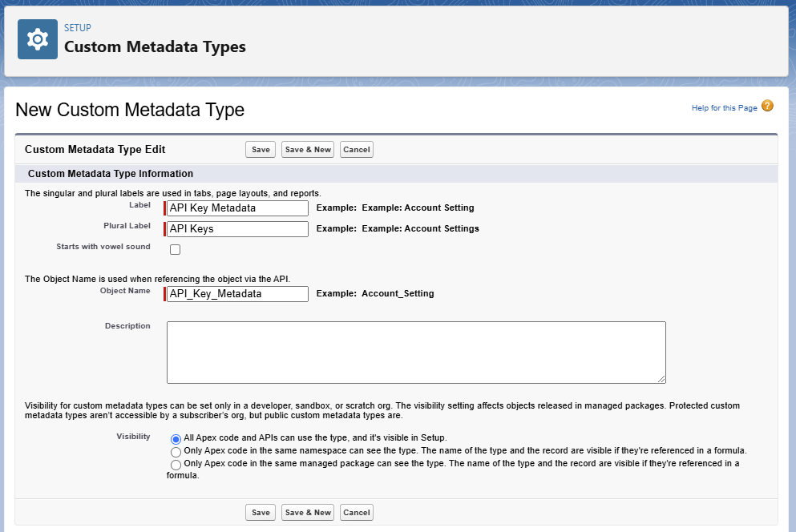
Task: Open the Help for this Page link
Action: tap(724, 107)
